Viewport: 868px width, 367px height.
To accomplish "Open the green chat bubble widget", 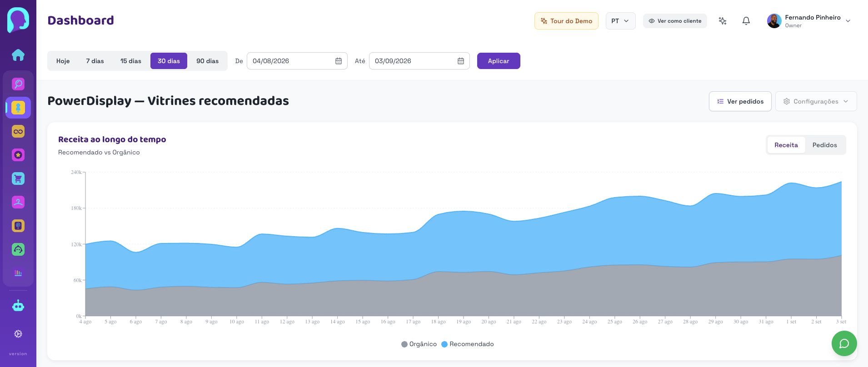I will (x=844, y=343).
